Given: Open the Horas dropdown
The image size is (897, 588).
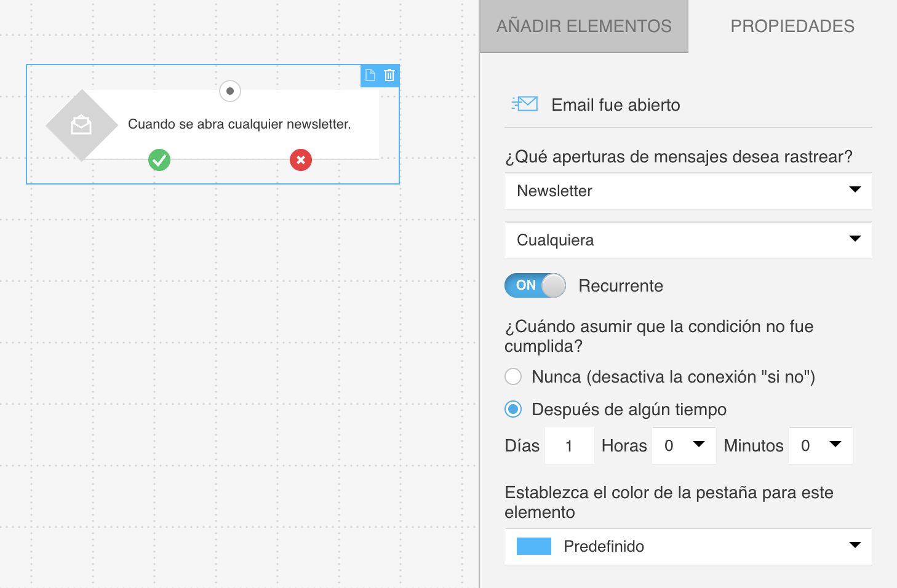Looking at the screenshot, I should point(684,445).
